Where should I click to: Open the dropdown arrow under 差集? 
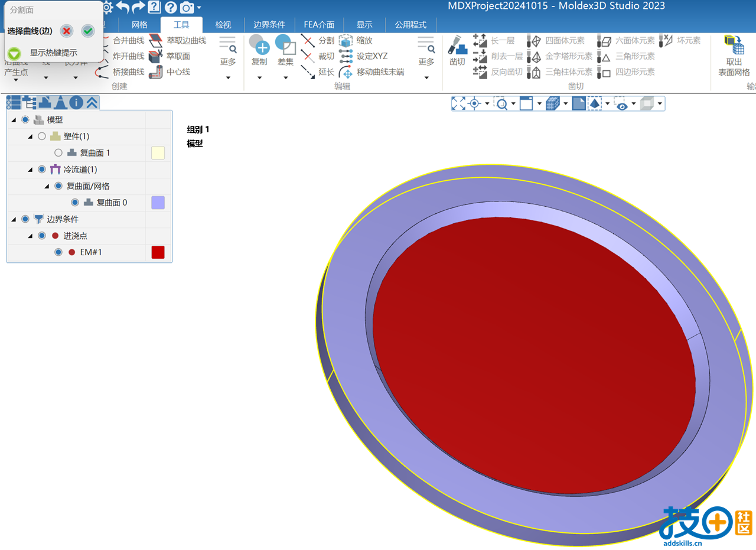(x=286, y=77)
